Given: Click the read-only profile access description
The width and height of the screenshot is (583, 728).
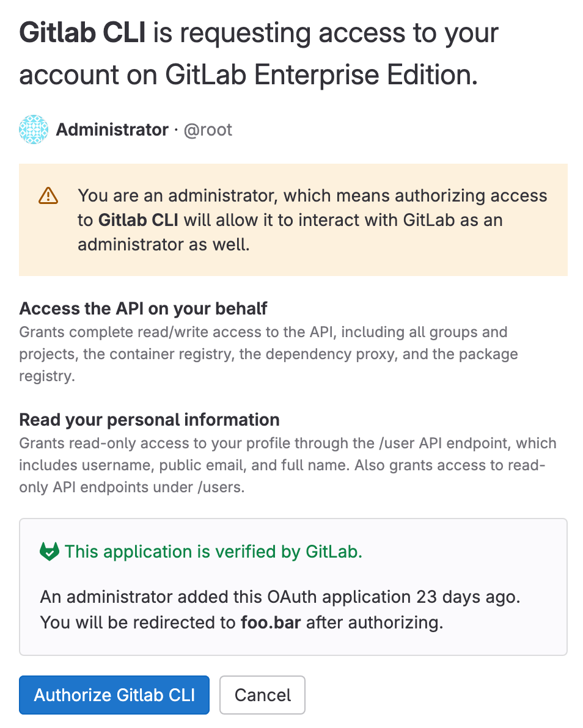Looking at the screenshot, I should point(287,465).
